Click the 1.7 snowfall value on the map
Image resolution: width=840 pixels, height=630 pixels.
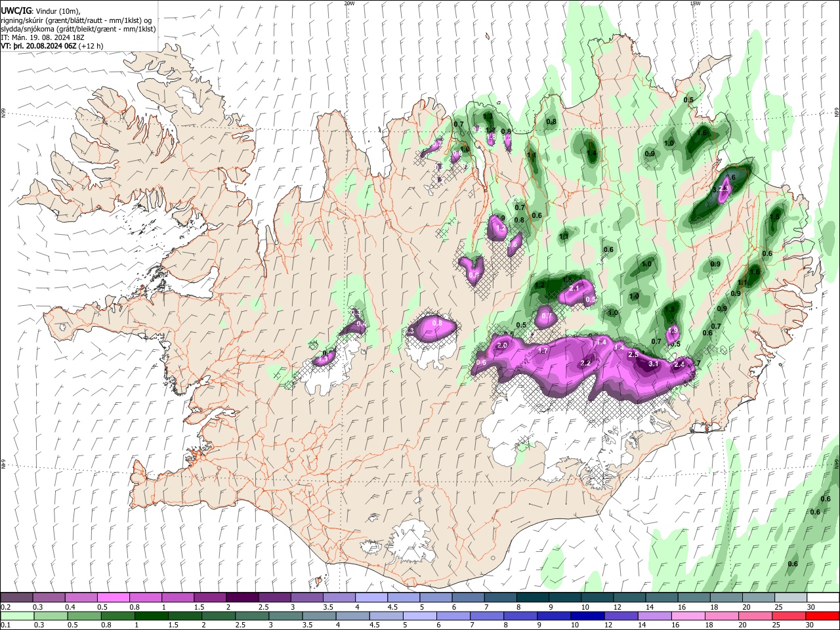(543, 351)
